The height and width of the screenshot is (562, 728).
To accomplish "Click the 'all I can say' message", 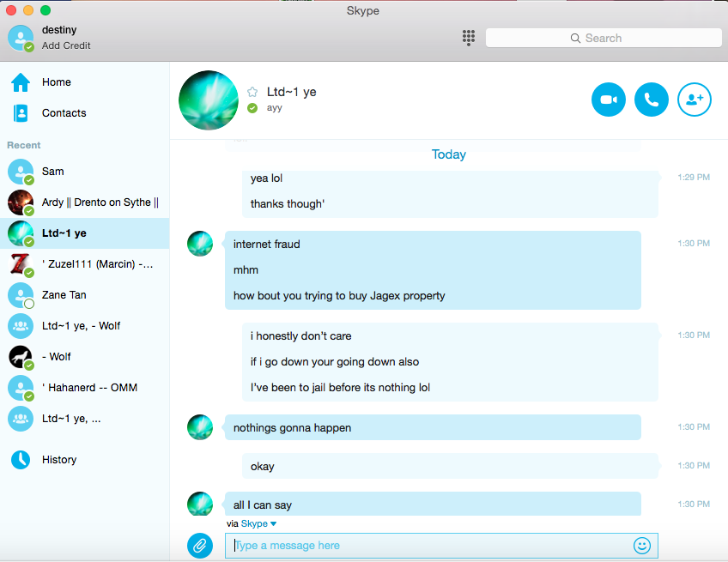I will click(x=263, y=505).
